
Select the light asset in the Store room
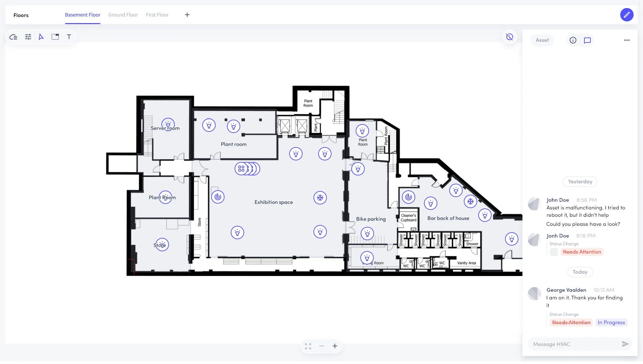162,245
